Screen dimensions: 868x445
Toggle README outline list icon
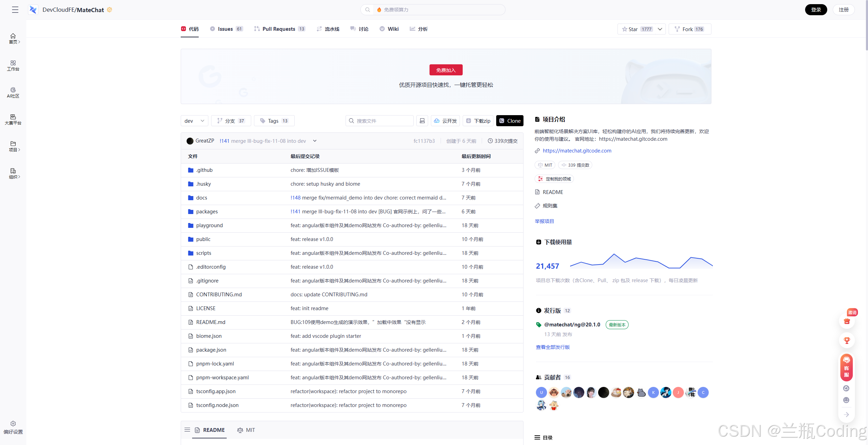click(x=187, y=430)
